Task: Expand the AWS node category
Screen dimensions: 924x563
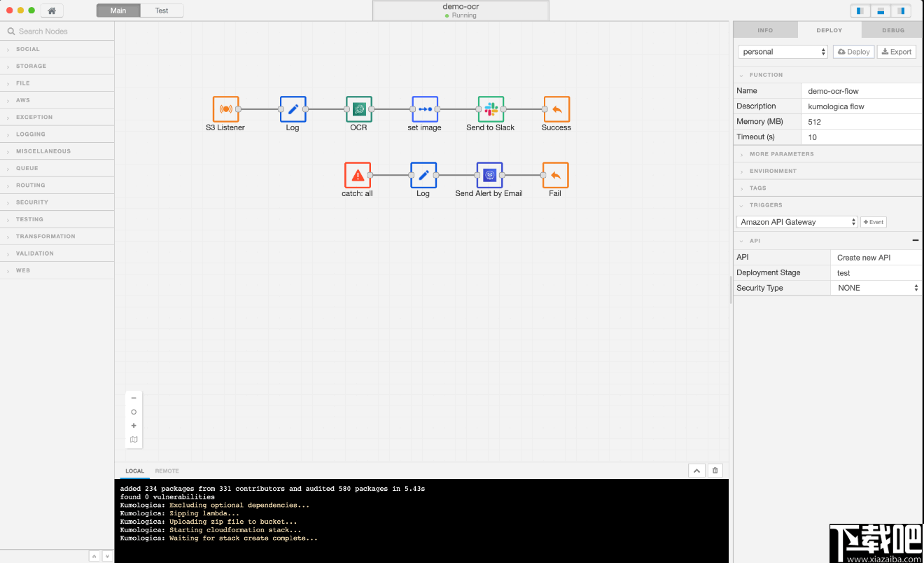Action: [x=57, y=100]
